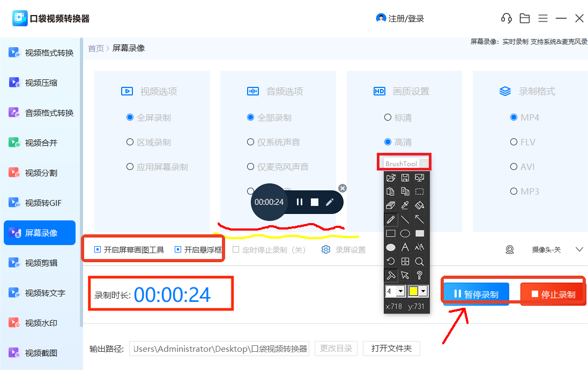Stop recording from the floating timer bar
The image size is (588, 370).
315,202
